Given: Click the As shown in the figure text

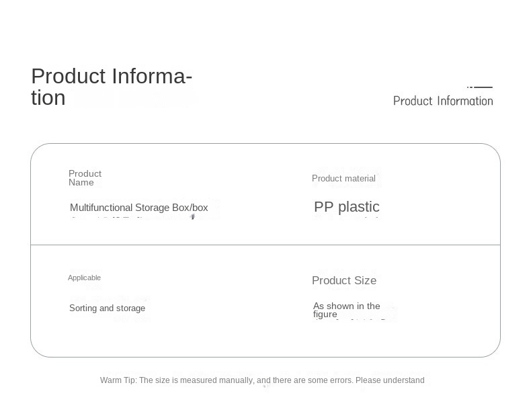Looking at the screenshot, I should (346, 310).
